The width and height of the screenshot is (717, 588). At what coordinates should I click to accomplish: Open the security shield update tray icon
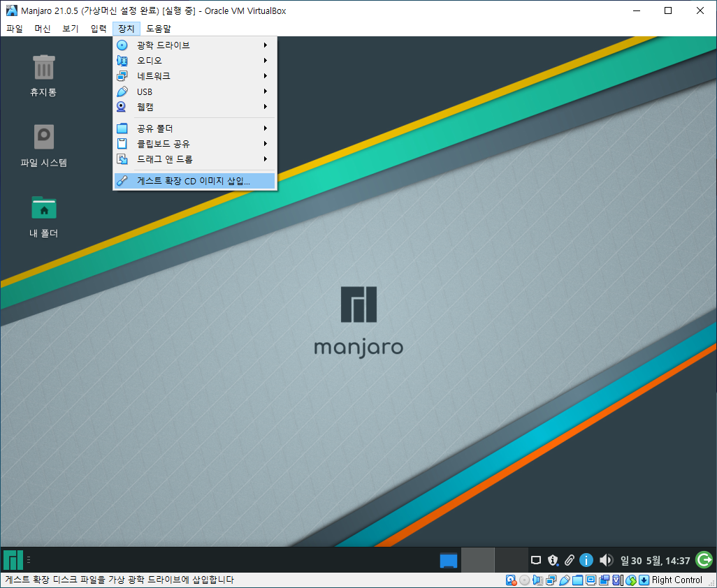tap(553, 559)
